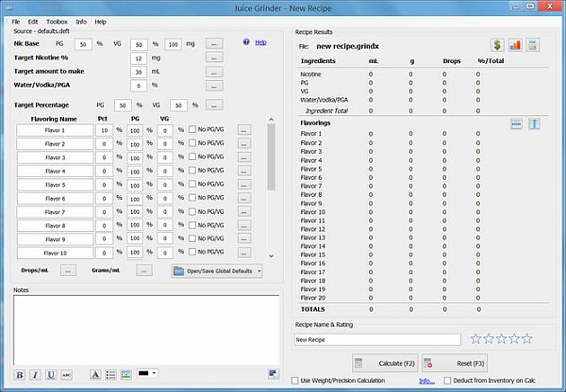Enable No PG/VG for Flavor 8
The height and width of the screenshot is (392, 566).
click(x=192, y=225)
